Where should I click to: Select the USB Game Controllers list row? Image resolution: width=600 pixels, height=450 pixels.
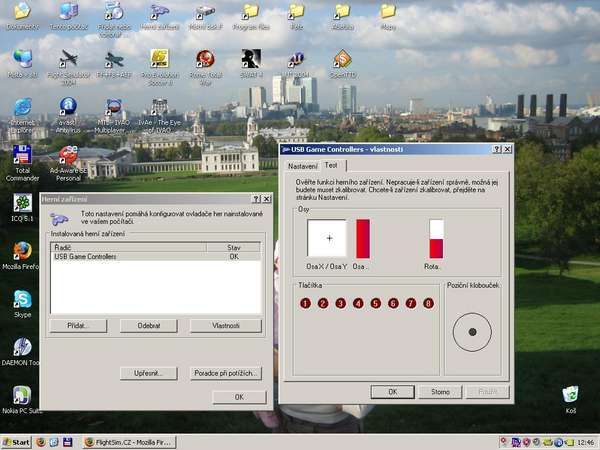click(x=156, y=256)
